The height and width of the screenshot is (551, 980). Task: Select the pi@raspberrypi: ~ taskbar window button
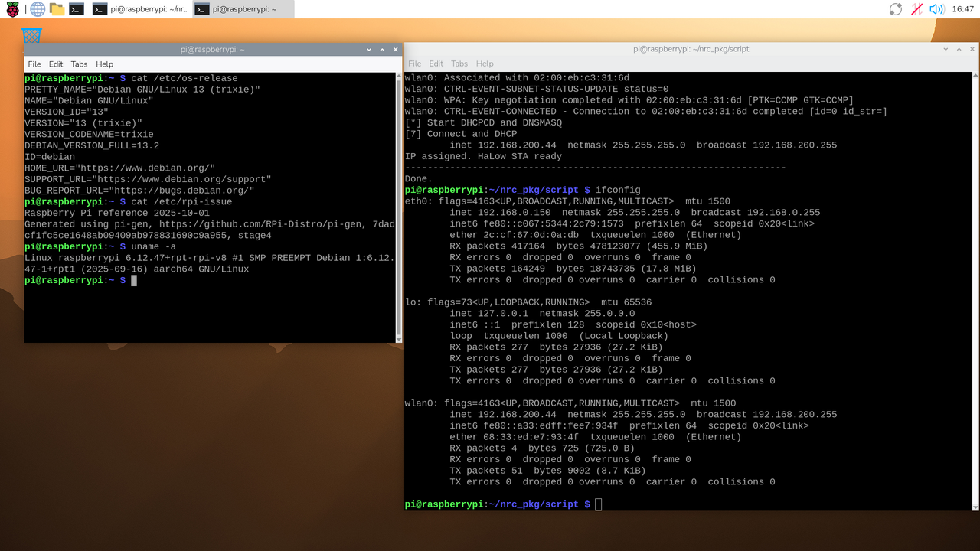click(x=234, y=9)
